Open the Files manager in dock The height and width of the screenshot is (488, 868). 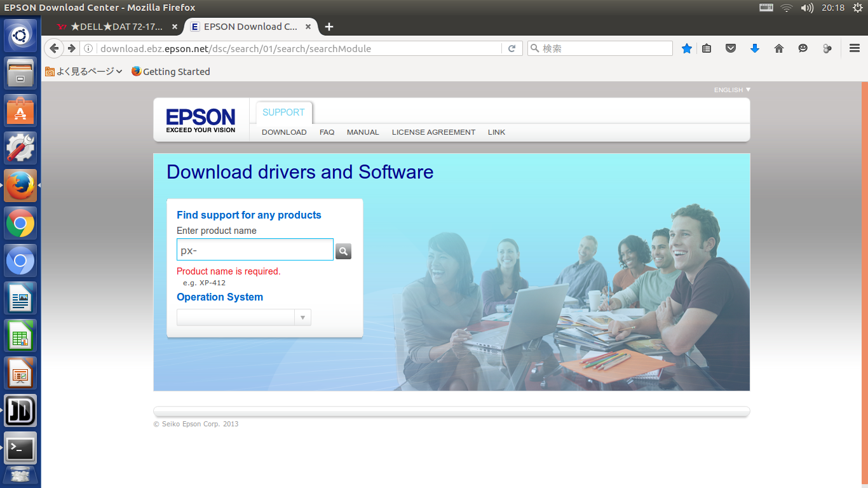click(x=20, y=73)
